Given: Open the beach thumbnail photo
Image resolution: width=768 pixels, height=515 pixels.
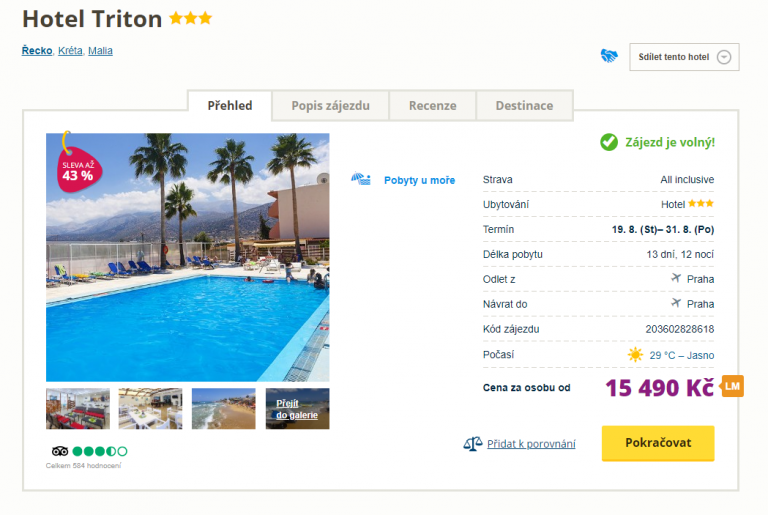Looking at the screenshot, I should tap(223, 409).
